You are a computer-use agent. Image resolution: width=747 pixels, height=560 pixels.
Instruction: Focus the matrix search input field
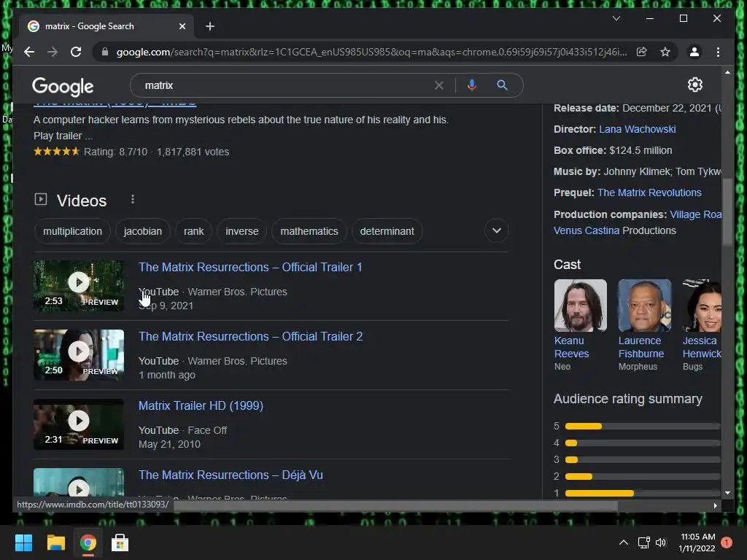tap(286, 85)
